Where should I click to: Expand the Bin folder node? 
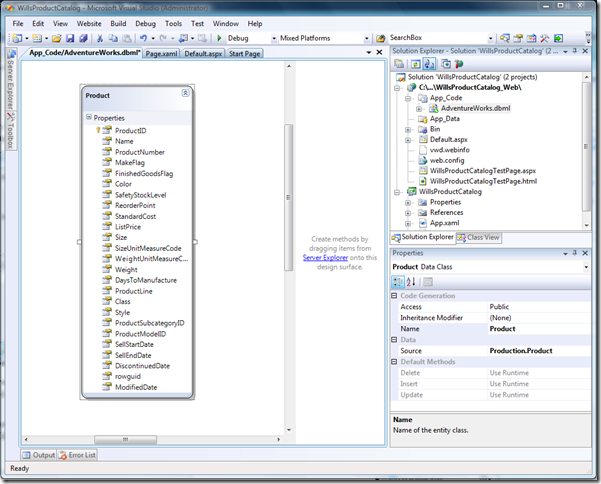pos(408,130)
